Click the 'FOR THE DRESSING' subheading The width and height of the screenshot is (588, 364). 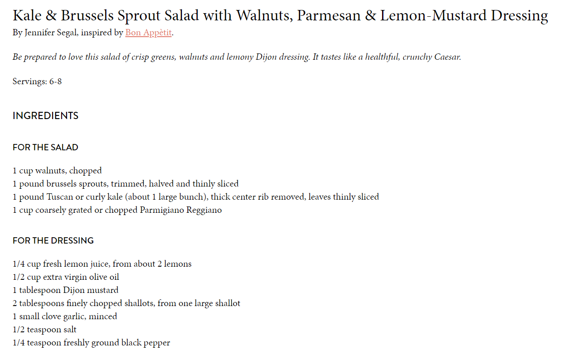tap(53, 240)
